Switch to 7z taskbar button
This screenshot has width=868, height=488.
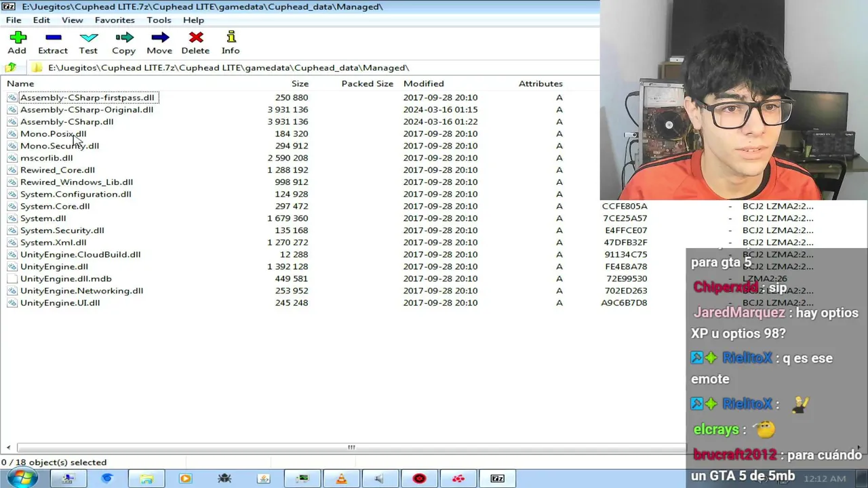tap(498, 479)
